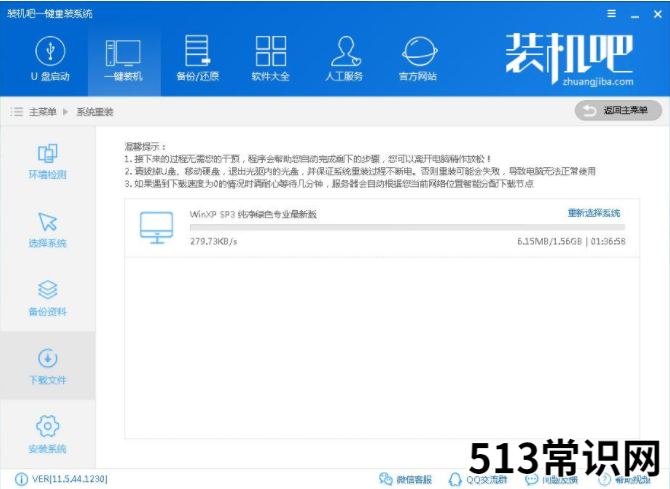
Task: Go to the 选择系统 step
Action: coord(47,230)
